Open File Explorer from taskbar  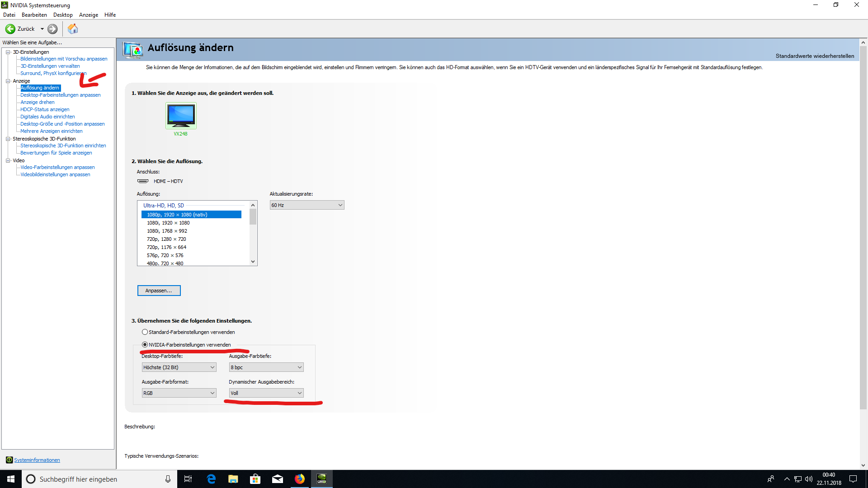coord(233,479)
